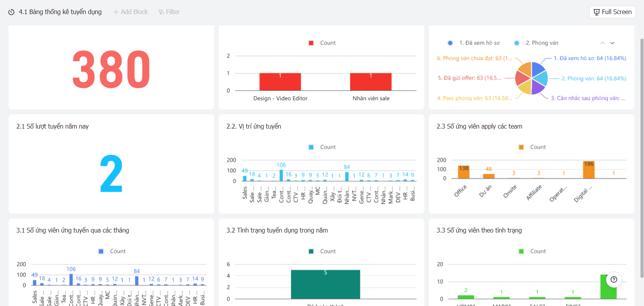Click the dashboard title '4.1 Bảng thống kê tuyển dụng'
Viewport: 644px width, 306px height.
click(x=60, y=12)
